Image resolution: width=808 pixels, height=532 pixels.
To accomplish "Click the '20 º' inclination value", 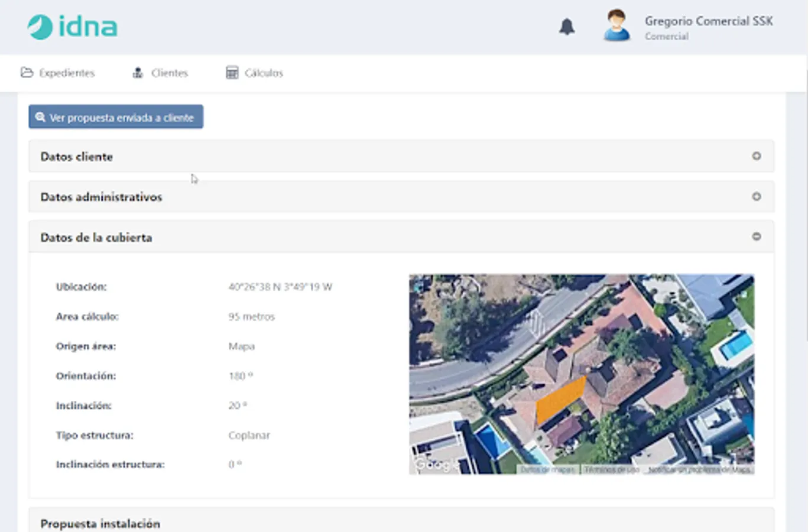I will click(x=238, y=406).
